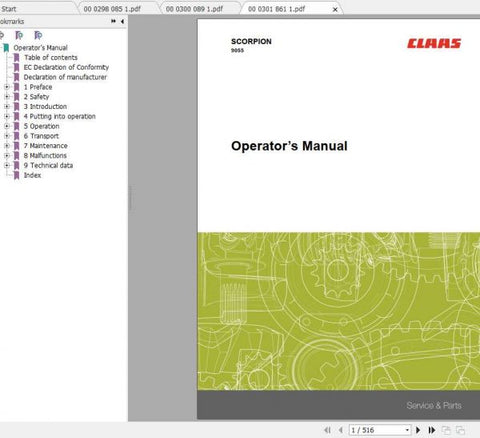
Task: Go to 5 Operation section
Action: pyautogui.click(x=42, y=126)
